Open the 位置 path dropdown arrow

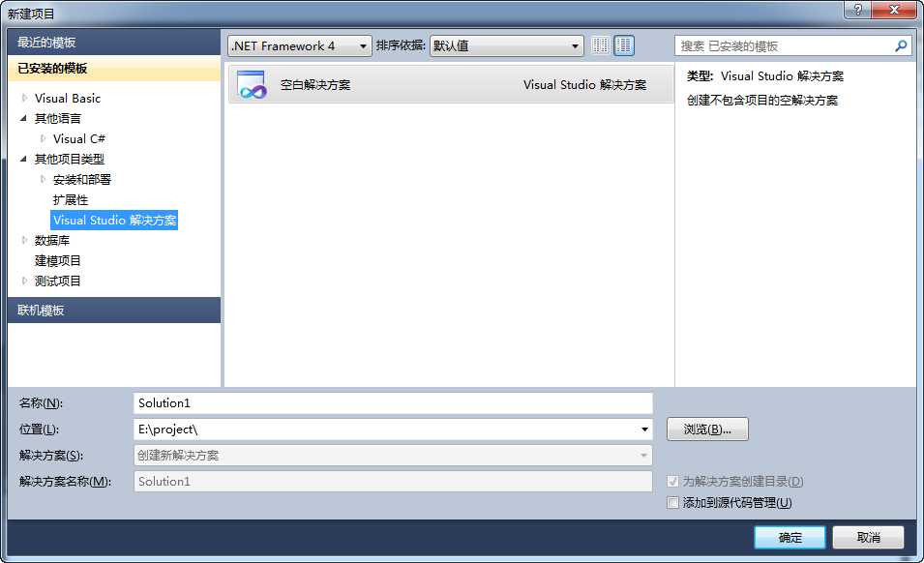tap(644, 430)
